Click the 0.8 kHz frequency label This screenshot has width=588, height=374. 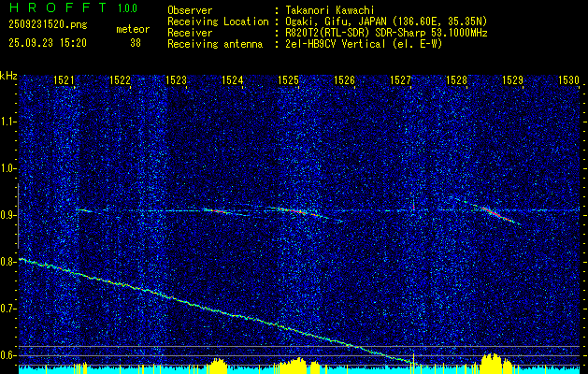tap(8, 262)
